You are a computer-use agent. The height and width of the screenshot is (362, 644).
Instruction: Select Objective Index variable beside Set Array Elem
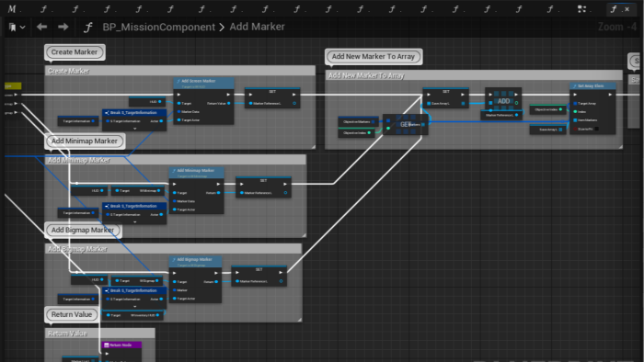(548, 109)
